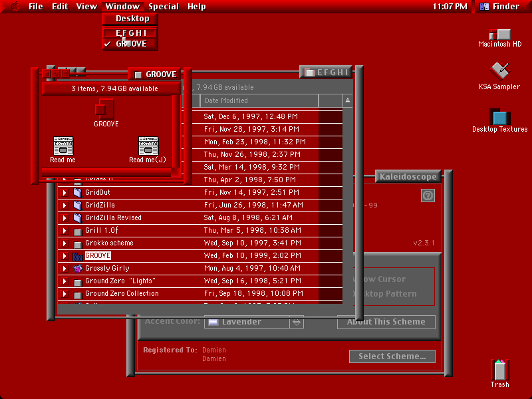This screenshot has width=532, height=399.
Task: Open the Special menu
Action: [x=164, y=7]
